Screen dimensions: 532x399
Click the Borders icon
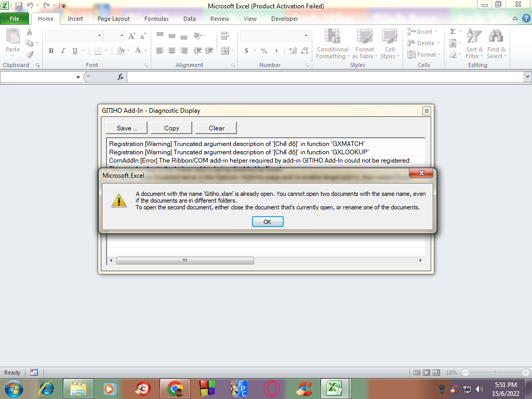tap(98, 51)
